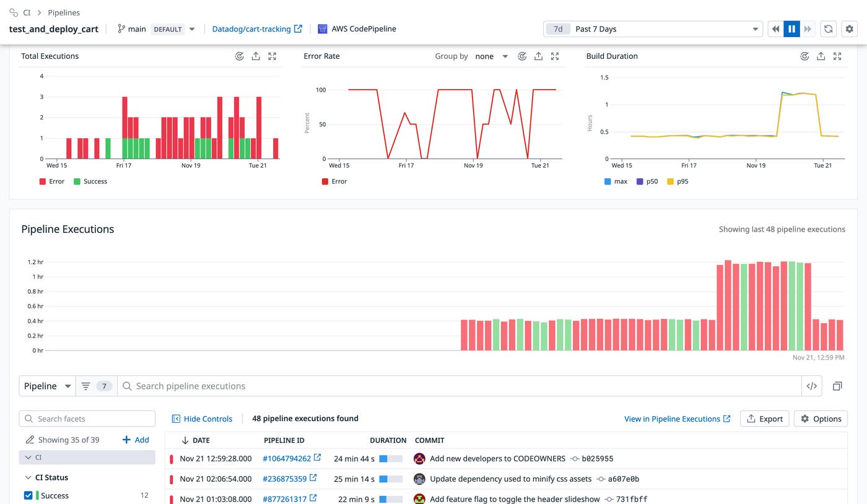
Task: Navigate to the Pipelines breadcrumb
Action: 64,12
